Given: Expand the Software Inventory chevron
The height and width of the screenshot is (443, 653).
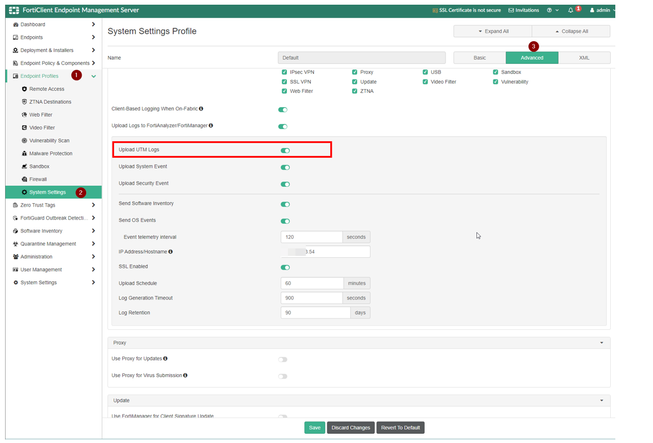Looking at the screenshot, I should pyautogui.click(x=93, y=231).
